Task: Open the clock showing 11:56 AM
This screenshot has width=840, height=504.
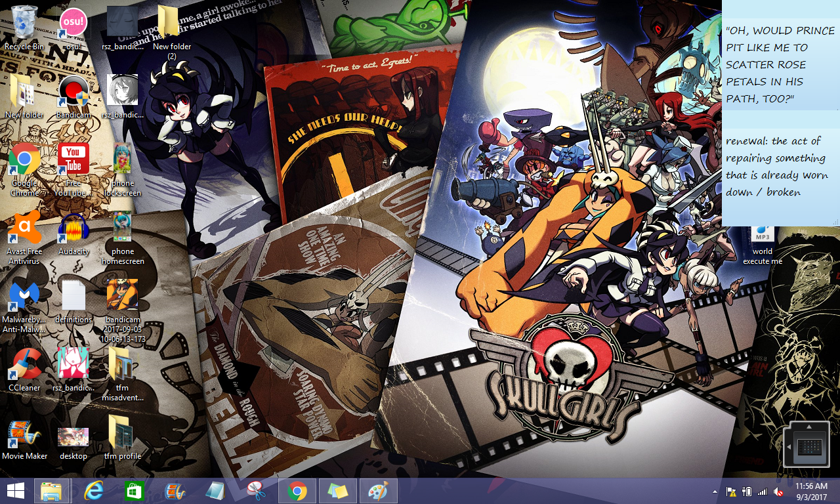Action: (811, 492)
